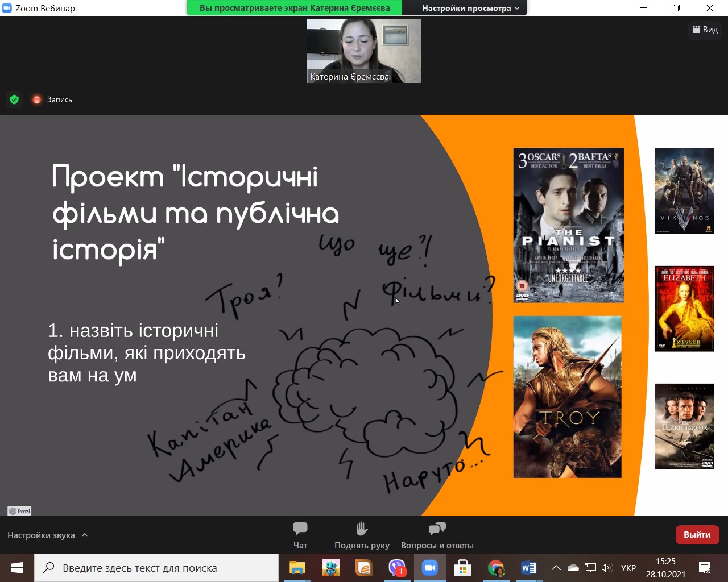Open Microsoft Store from the taskbar
The height and width of the screenshot is (582, 728).
[x=462, y=568]
